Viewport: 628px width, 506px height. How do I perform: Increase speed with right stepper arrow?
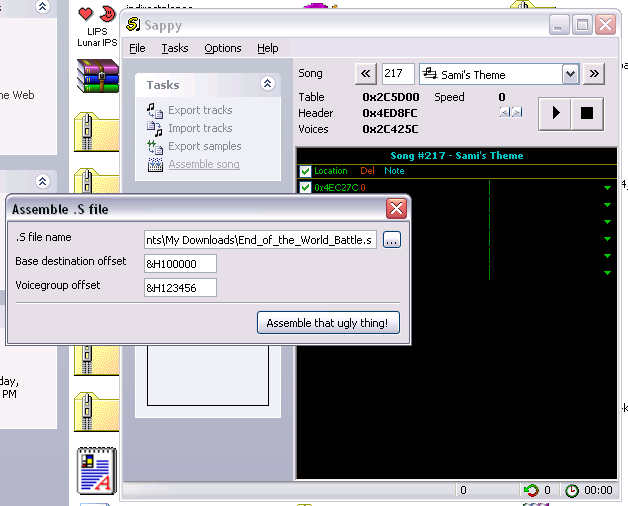coord(517,113)
